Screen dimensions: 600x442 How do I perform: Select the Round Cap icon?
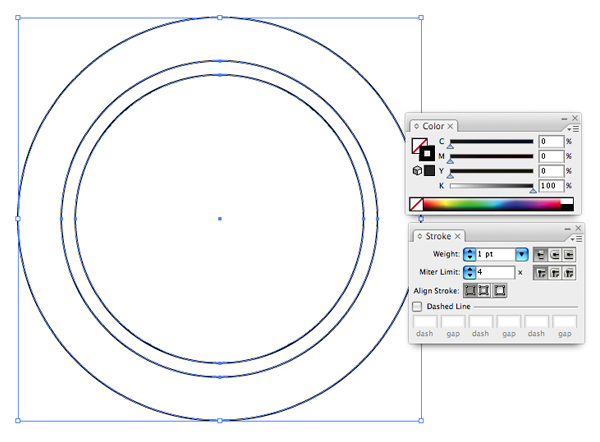(554, 254)
